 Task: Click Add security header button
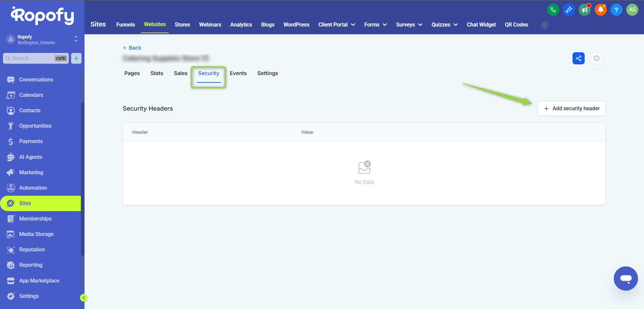point(571,109)
